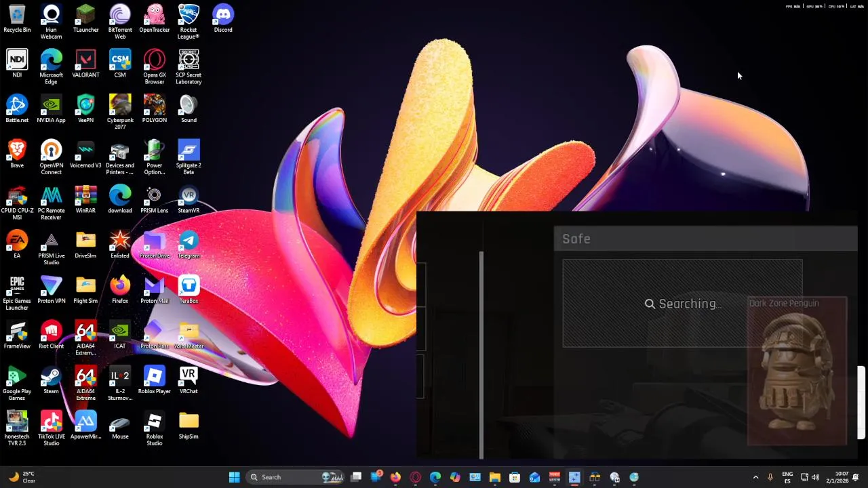Image resolution: width=868 pixels, height=488 pixels.
Task: Open the Windows Start menu
Action: 234,477
